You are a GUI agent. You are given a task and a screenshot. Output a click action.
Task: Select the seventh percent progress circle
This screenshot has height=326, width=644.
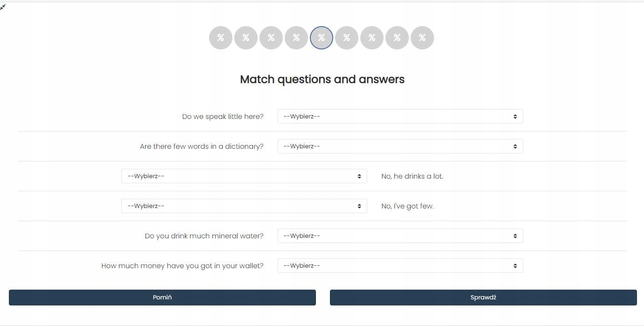372,38
